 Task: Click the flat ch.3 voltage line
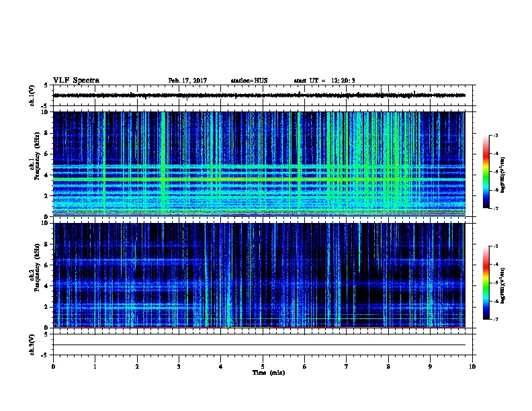coord(259,345)
